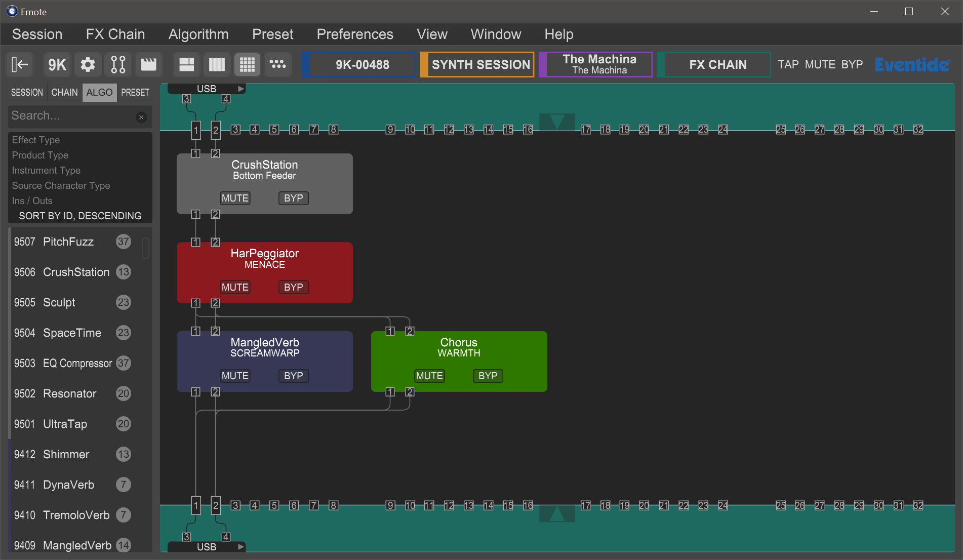Select 9507 PitchFuzz in the list
The height and width of the screenshot is (560, 963).
(x=74, y=242)
